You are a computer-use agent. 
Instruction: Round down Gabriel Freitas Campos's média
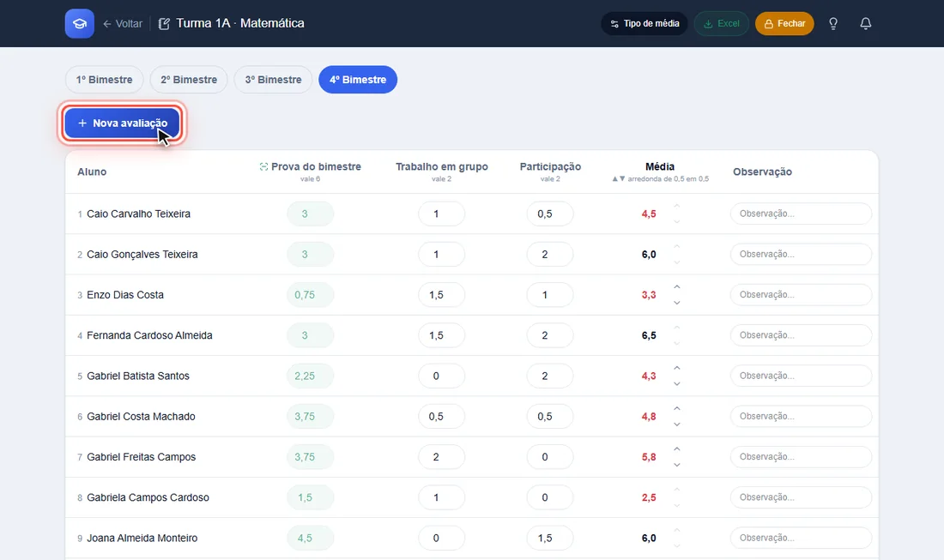pyautogui.click(x=677, y=465)
